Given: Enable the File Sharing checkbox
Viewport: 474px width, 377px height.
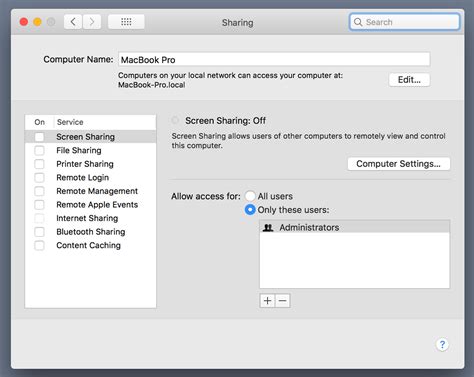Looking at the screenshot, I should click(x=39, y=150).
